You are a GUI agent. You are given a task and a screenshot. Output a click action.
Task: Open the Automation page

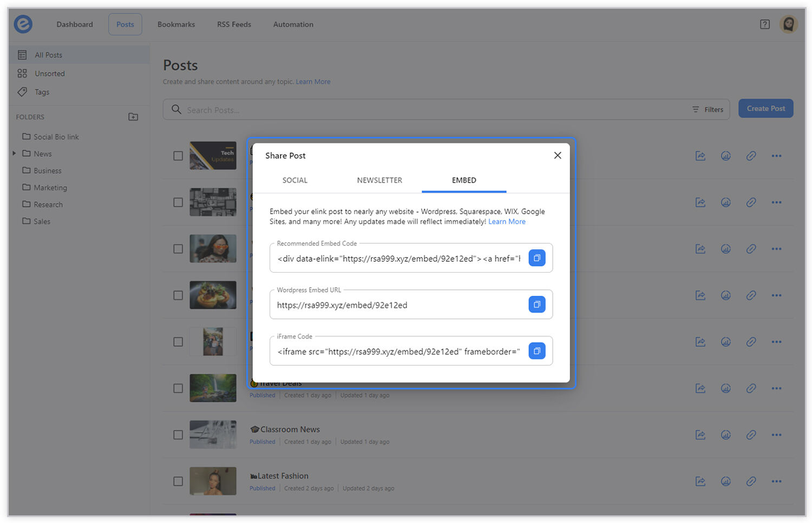click(293, 24)
